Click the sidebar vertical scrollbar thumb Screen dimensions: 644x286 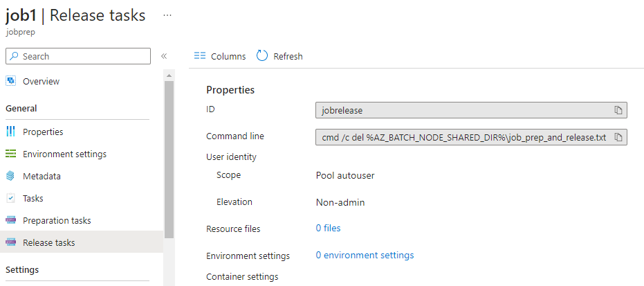point(169,159)
